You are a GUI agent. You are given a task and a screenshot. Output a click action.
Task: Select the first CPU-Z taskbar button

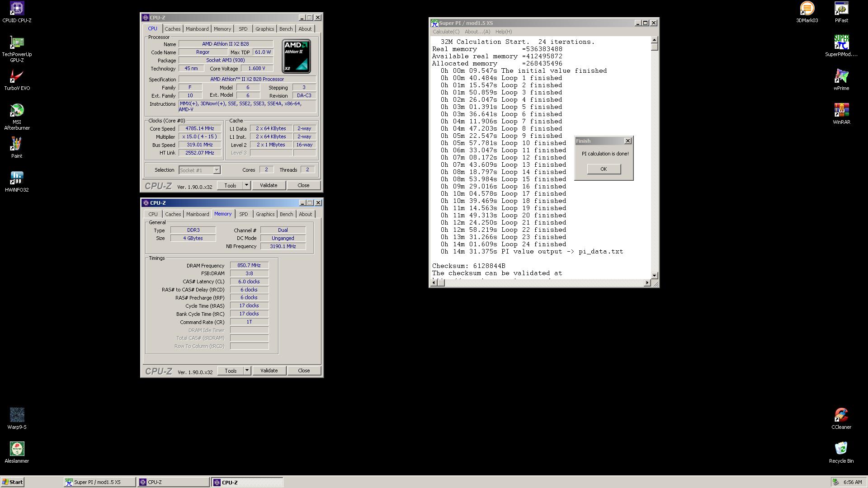(174, 482)
